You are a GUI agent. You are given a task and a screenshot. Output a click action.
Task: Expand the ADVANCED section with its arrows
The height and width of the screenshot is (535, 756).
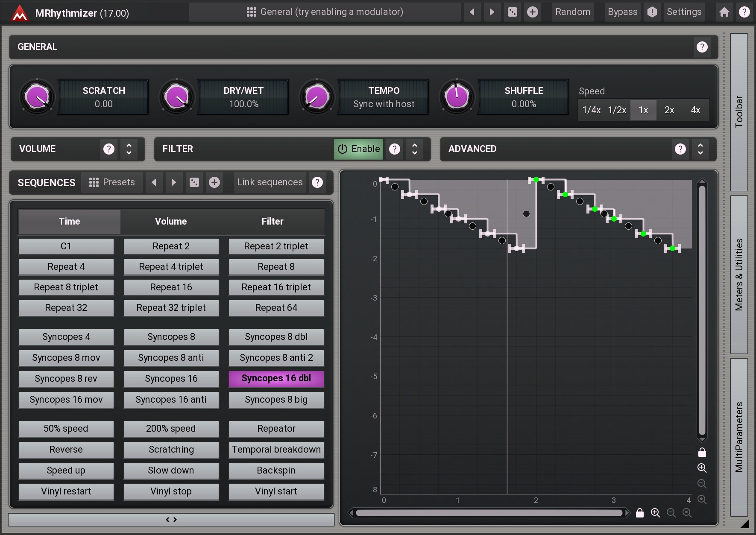click(x=700, y=149)
